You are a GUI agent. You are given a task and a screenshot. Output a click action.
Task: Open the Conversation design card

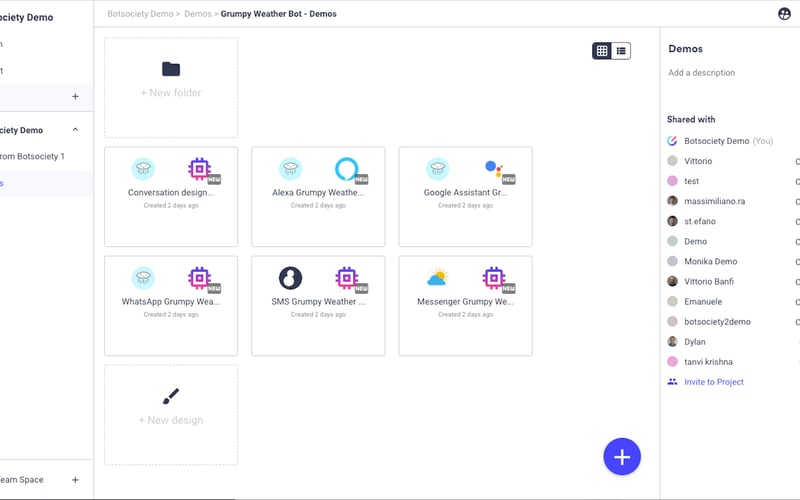tap(171, 196)
